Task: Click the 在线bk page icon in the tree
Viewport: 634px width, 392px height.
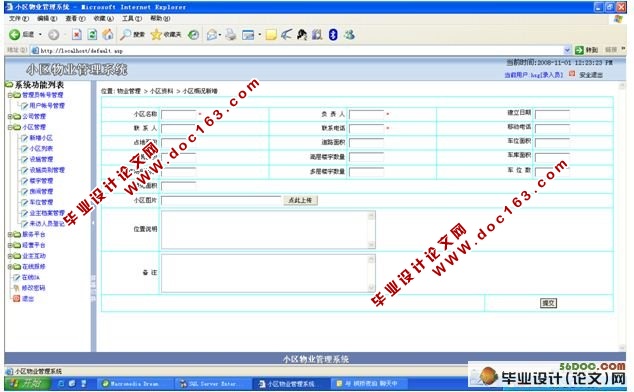Action: pos(16,278)
